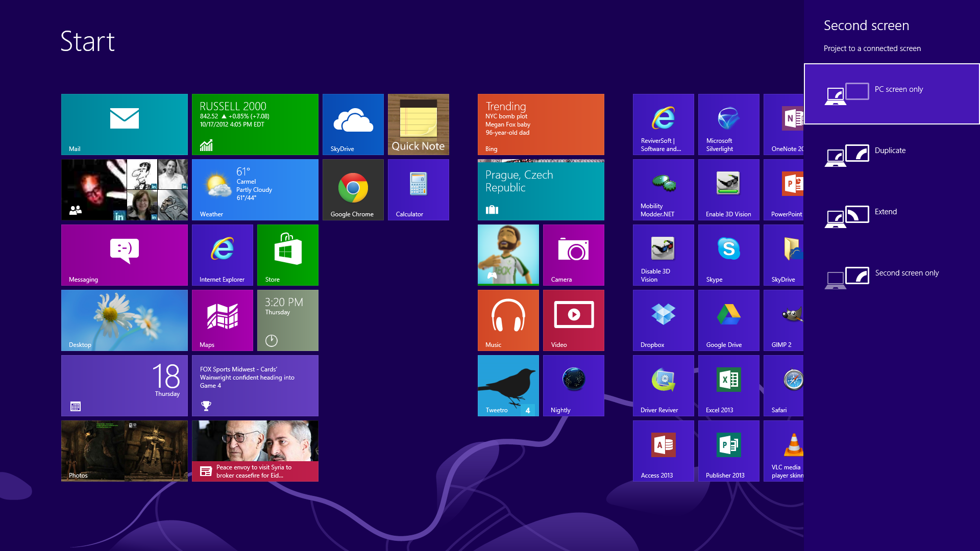Select PC screen only projection mode
Image resolution: width=980 pixels, height=551 pixels.
(892, 94)
